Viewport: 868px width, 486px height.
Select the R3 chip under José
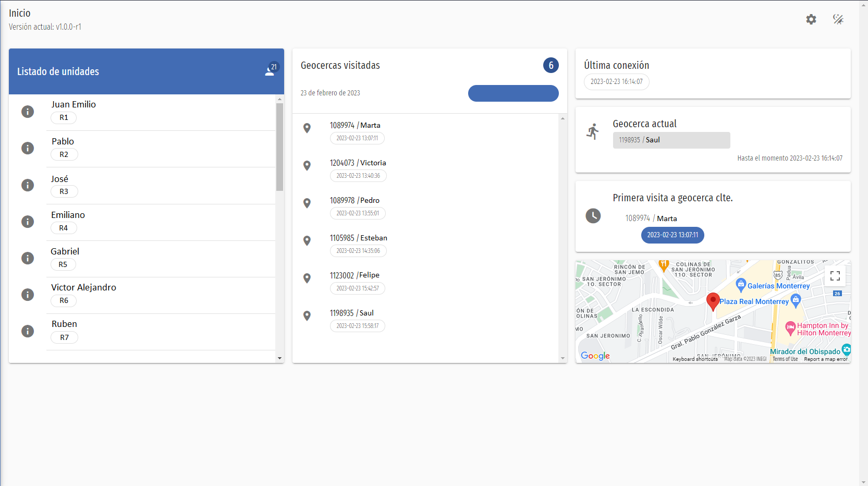click(64, 191)
